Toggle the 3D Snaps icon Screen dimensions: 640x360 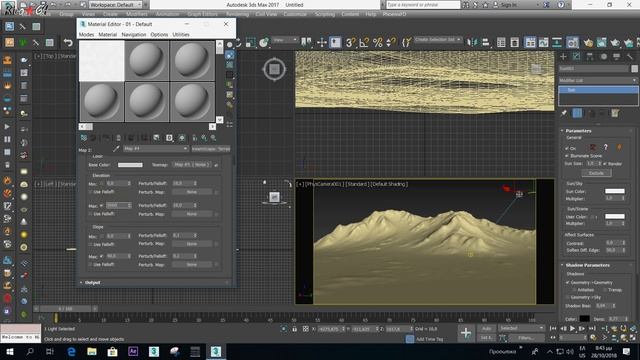(x=350, y=42)
